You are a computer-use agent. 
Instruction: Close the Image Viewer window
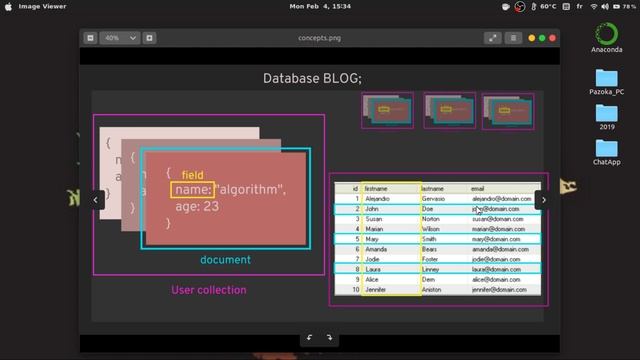552,38
